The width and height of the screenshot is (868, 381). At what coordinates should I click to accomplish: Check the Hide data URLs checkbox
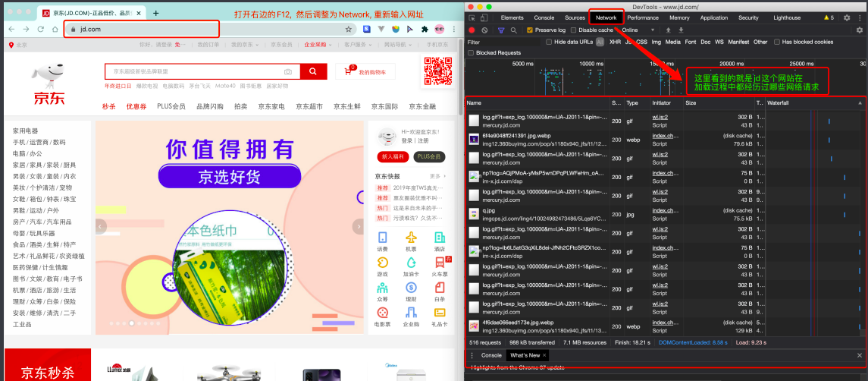point(549,42)
